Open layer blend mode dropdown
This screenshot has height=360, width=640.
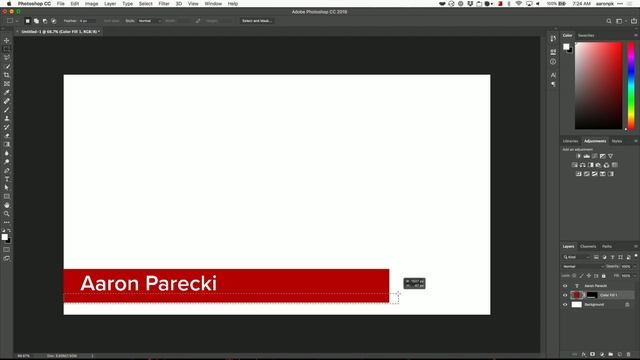583,267
